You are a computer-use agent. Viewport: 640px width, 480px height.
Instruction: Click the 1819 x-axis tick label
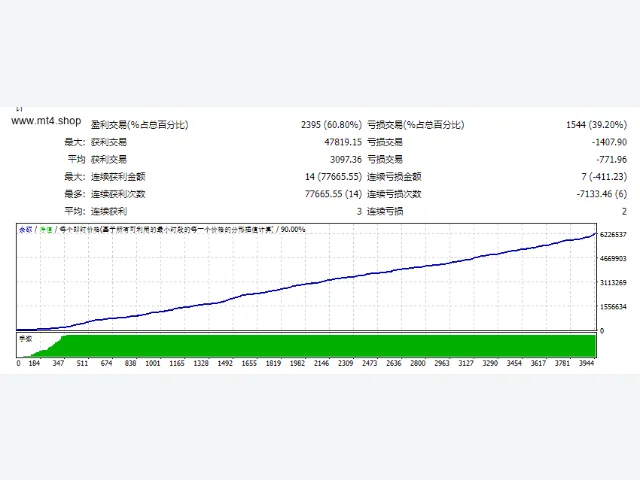pos(273,363)
